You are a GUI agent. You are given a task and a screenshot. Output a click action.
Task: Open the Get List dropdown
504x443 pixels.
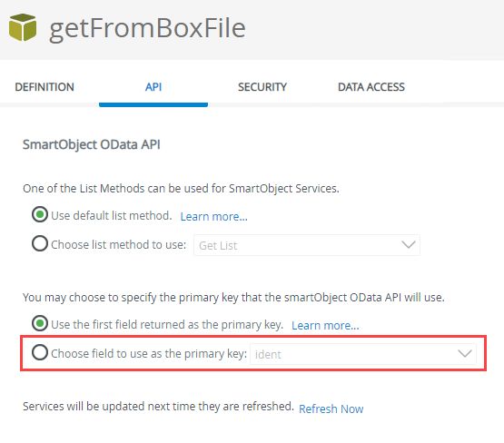[307, 245]
